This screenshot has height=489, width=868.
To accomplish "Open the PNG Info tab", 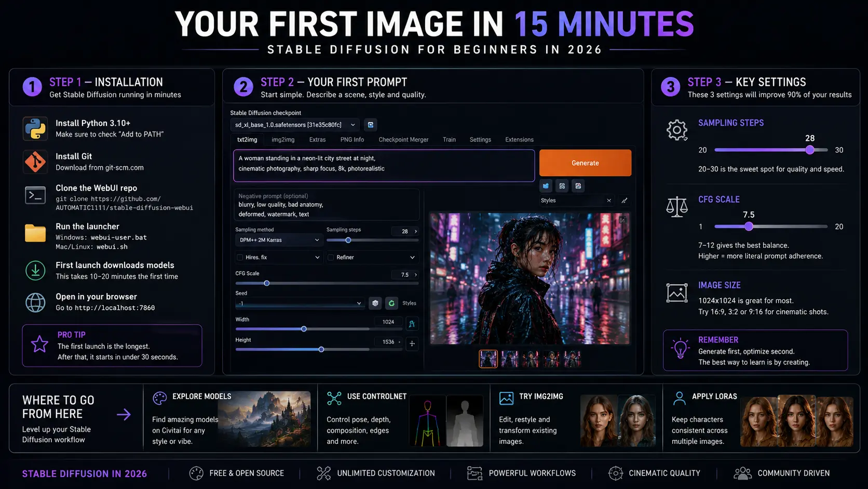I will click(x=352, y=140).
